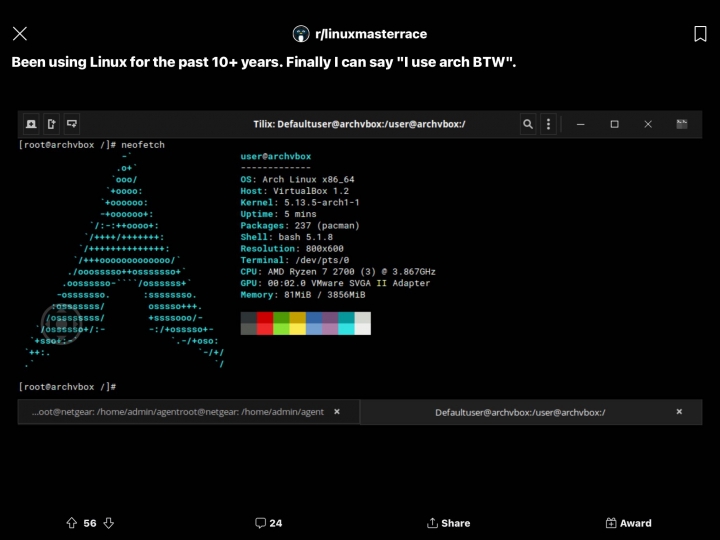Click 'OS: Arch Linux x86_64' line
The image size is (720, 540).
tap(297, 180)
